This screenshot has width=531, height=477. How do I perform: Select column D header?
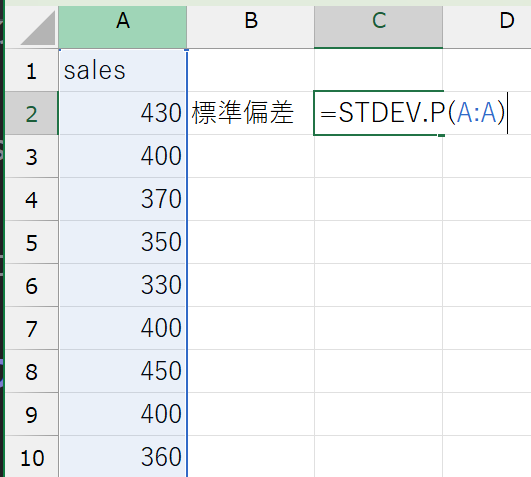click(487, 27)
